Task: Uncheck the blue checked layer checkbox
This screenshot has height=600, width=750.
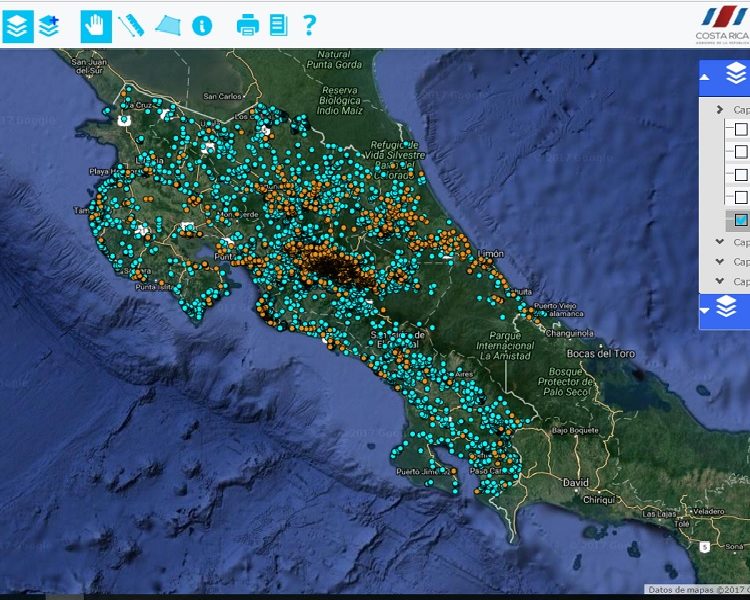Action: click(741, 220)
